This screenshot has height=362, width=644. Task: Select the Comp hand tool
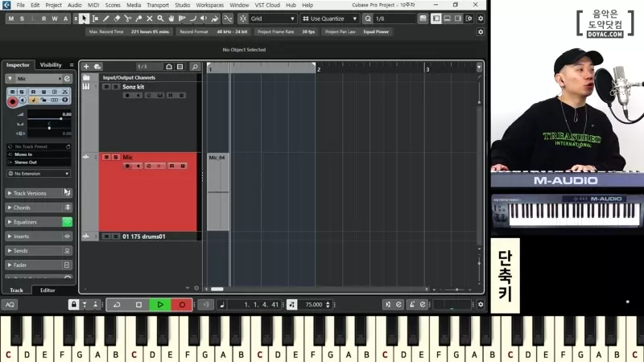(171, 19)
